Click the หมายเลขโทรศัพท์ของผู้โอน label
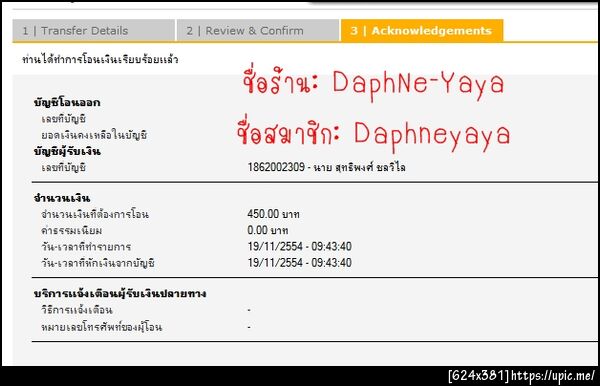Screen dimensions: 600x386 pyautogui.click(x=101, y=327)
